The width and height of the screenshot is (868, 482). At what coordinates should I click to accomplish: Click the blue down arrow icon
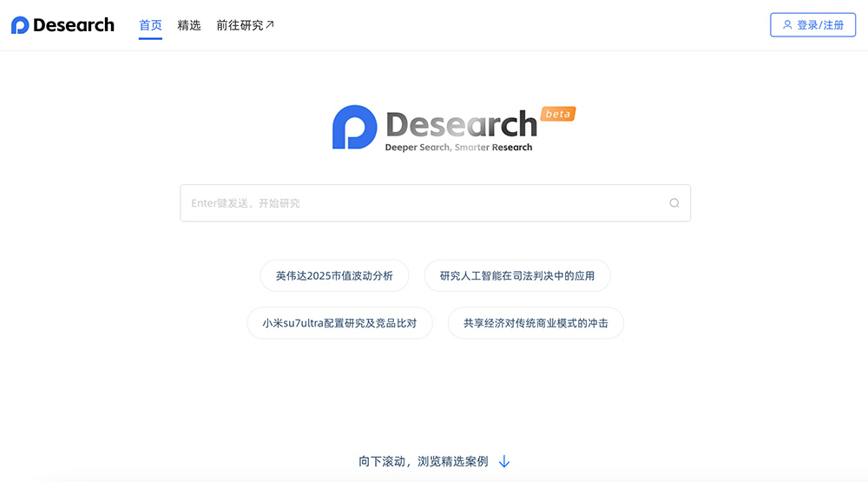tap(504, 462)
